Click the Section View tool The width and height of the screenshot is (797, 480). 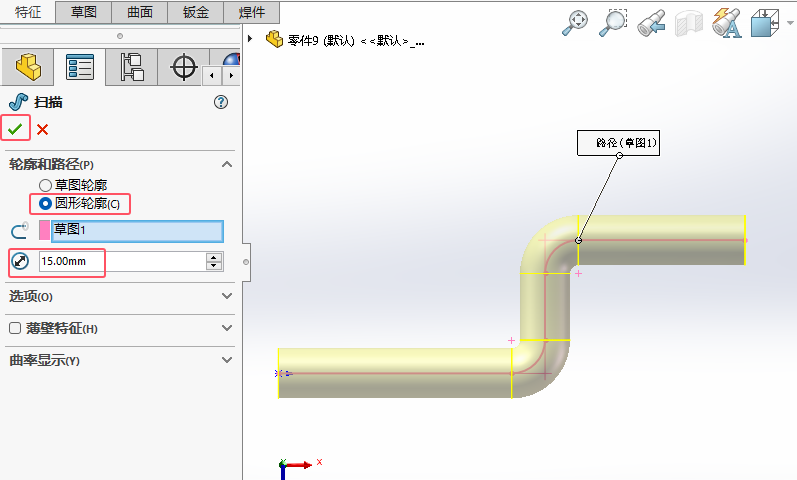click(x=688, y=24)
